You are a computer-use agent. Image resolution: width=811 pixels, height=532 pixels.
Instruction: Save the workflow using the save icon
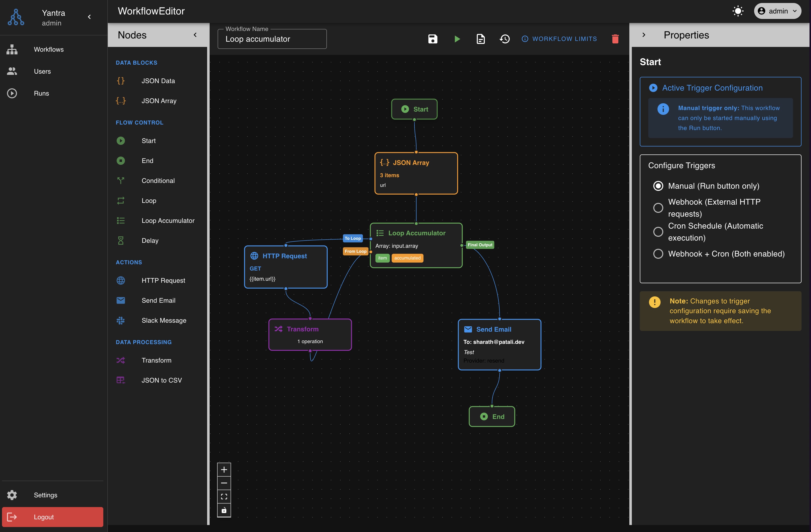[x=432, y=38]
